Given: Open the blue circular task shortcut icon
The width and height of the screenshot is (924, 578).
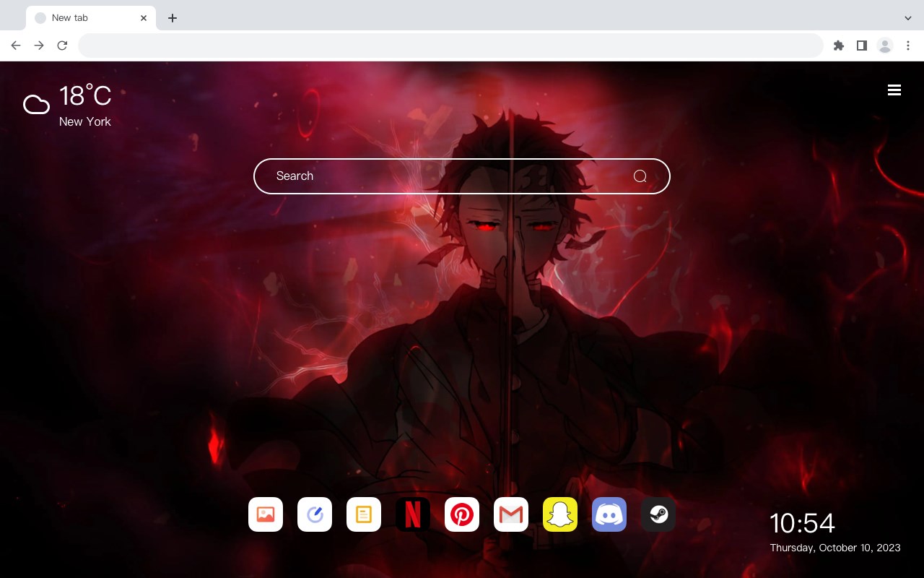Looking at the screenshot, I should click(x=315, y=514).
